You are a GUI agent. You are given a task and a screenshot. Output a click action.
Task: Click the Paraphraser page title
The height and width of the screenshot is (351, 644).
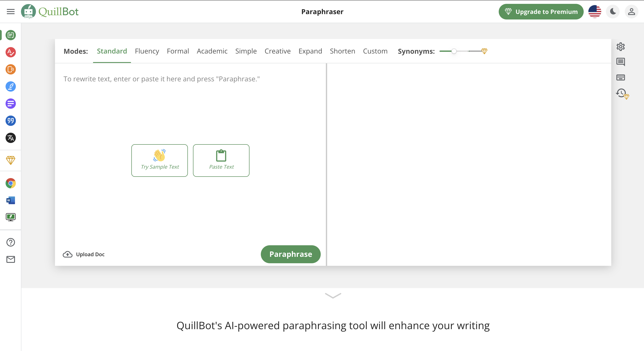322,12
